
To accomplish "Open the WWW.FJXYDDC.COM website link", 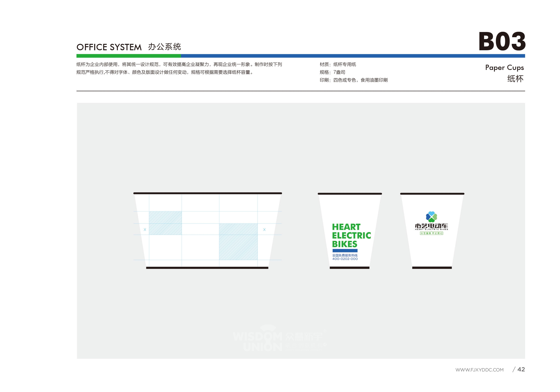I will click(x=479, y=370).
